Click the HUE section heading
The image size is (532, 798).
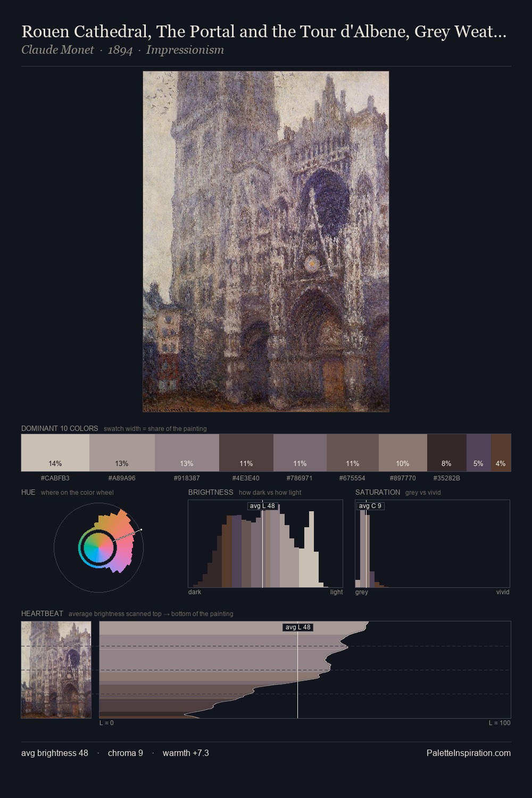pyautogui.click(x=28, y=492)
